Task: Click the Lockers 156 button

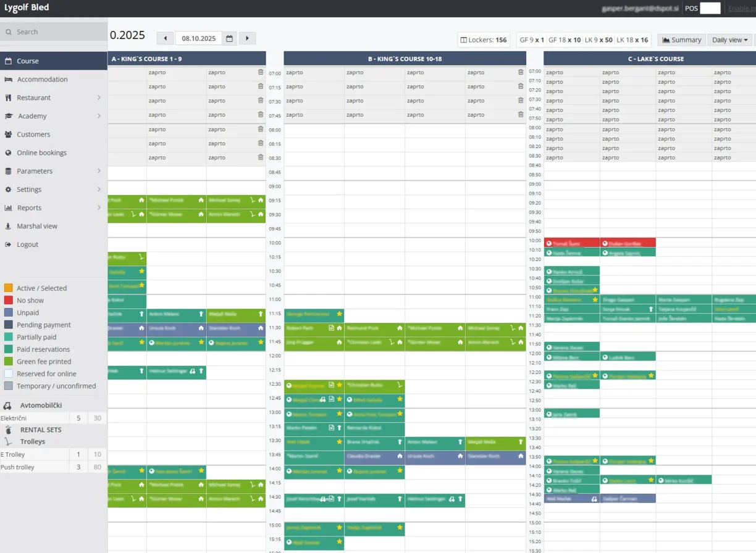Action: (484, 39)
